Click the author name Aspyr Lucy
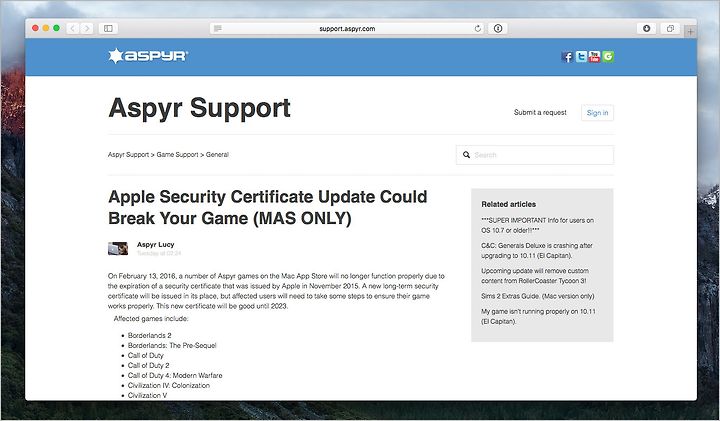The height and width of the screenshot is (421, 720). [155, 244]
